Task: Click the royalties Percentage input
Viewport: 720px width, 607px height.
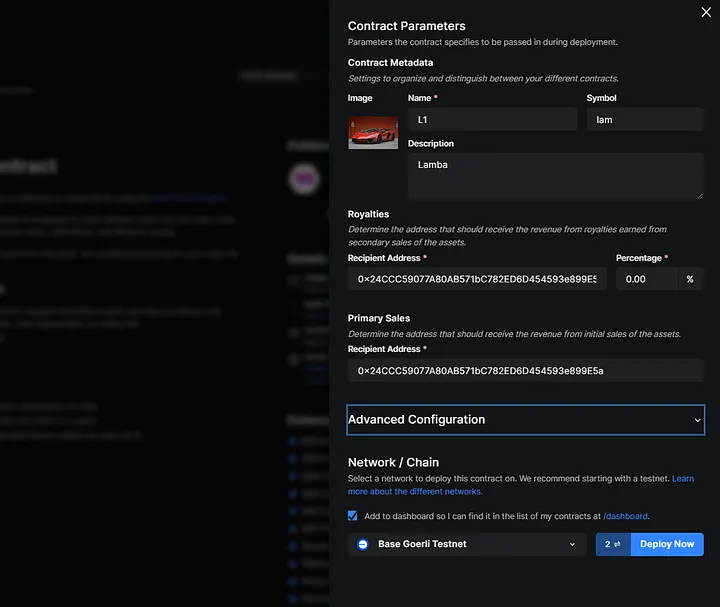Action: (644, 279)
